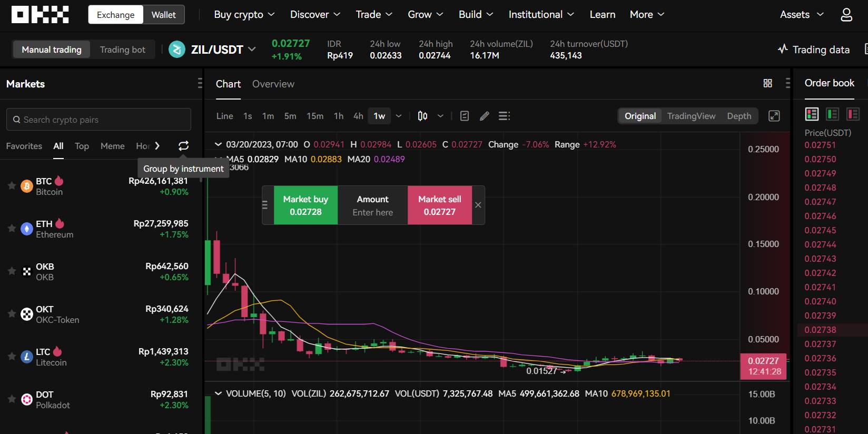Image resolution: width=868 pixels, height=434 pixels.
Task: Close the quick trade panel
Action: pyautogui.click(x=478, y=205)
